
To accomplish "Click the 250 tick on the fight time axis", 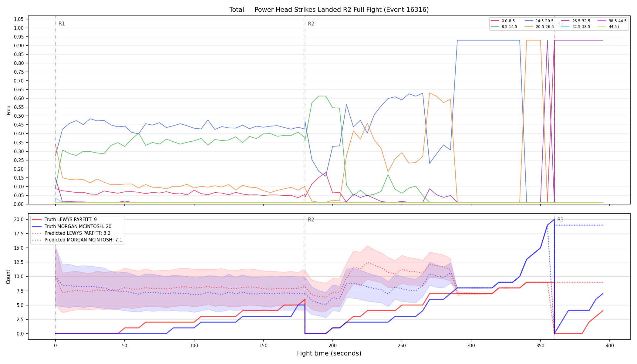I will pos(402,345).
